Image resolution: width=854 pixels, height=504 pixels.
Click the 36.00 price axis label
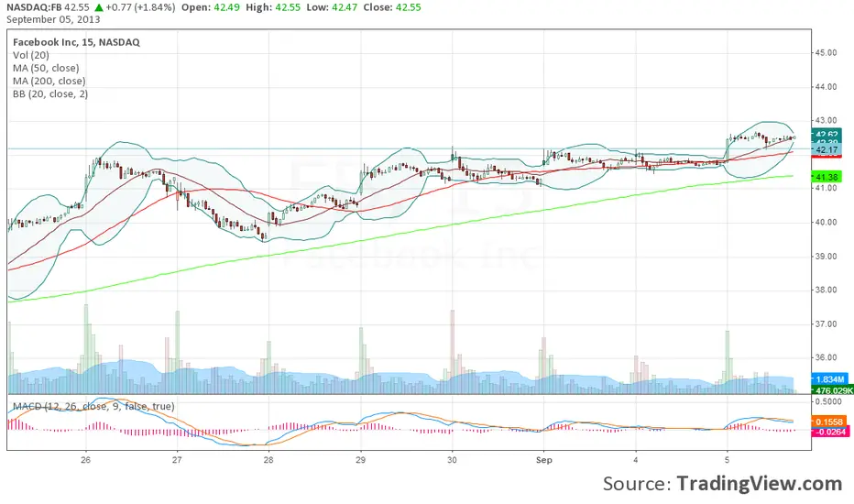pos(826,357)
